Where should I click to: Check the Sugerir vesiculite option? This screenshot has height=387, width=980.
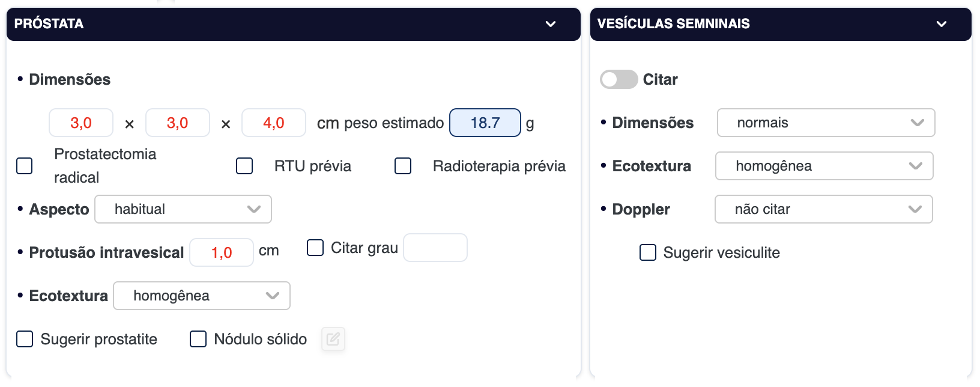coord(648,252)
